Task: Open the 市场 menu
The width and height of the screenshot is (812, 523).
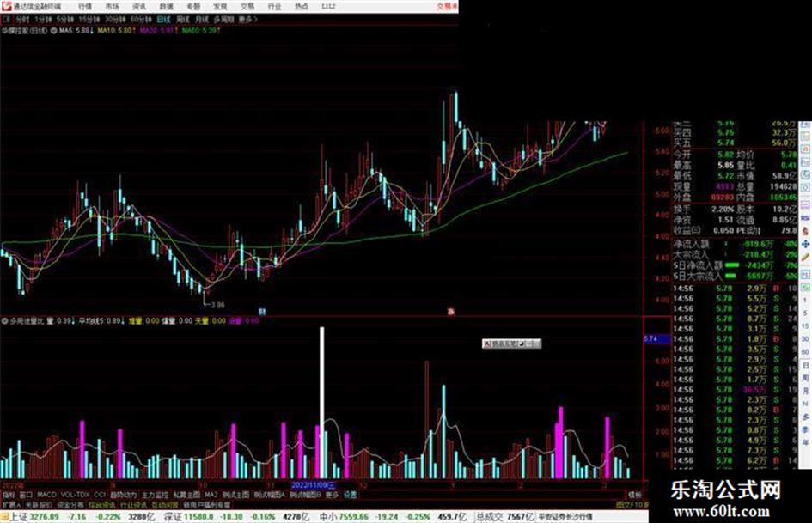Action: pyautogui.click(x=113, y=7)
